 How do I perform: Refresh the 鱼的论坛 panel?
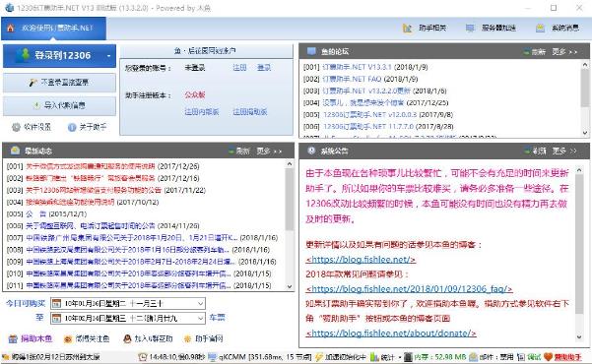click(x=535, y=52)
